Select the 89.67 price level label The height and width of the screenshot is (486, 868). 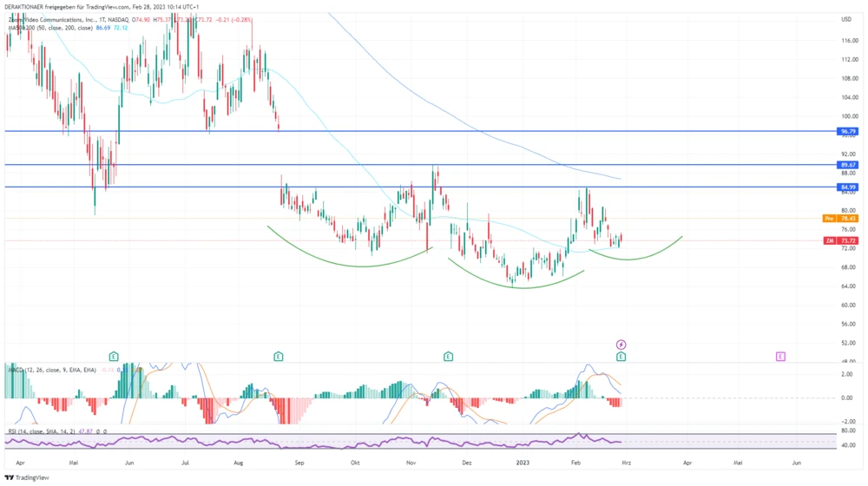point(847,165)
